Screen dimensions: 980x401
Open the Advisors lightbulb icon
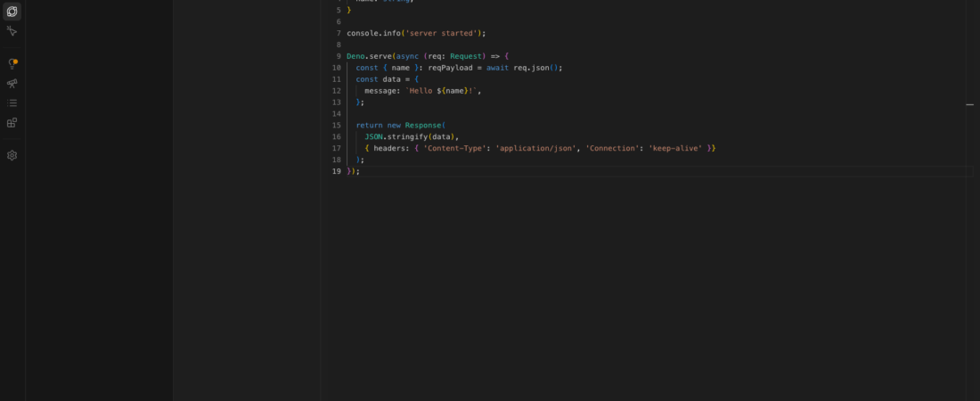point(12,64)
